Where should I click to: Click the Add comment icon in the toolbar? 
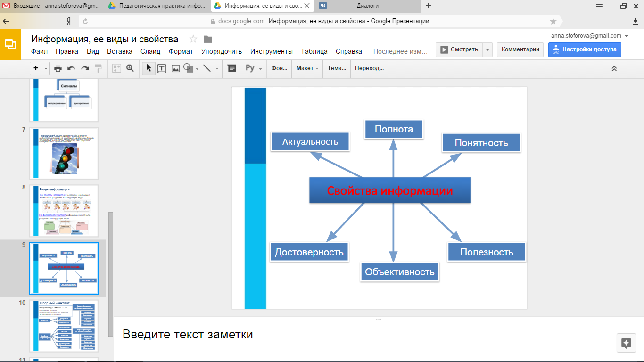(231, 68)
